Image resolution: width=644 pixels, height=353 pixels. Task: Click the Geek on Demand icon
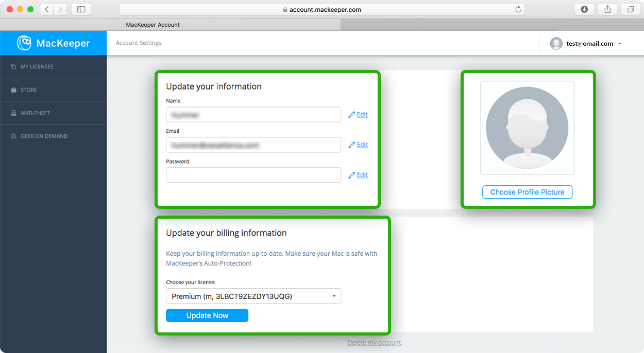pyautogui.click(x=13, y=136)
